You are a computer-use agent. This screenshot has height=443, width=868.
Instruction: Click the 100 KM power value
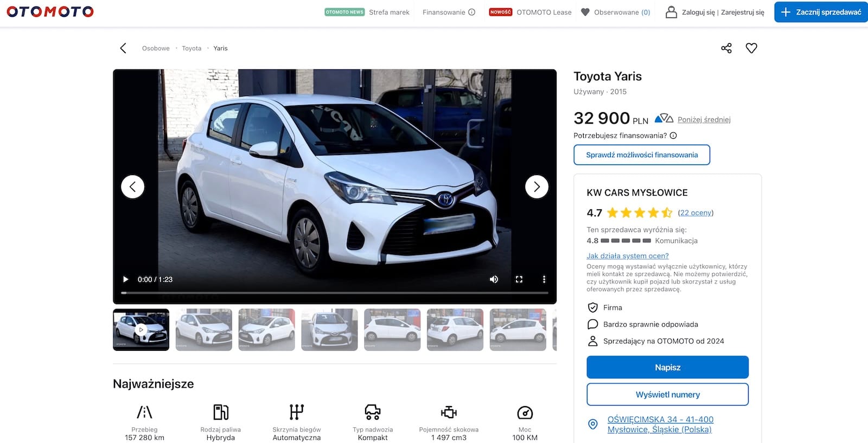(x=525, y=438)
